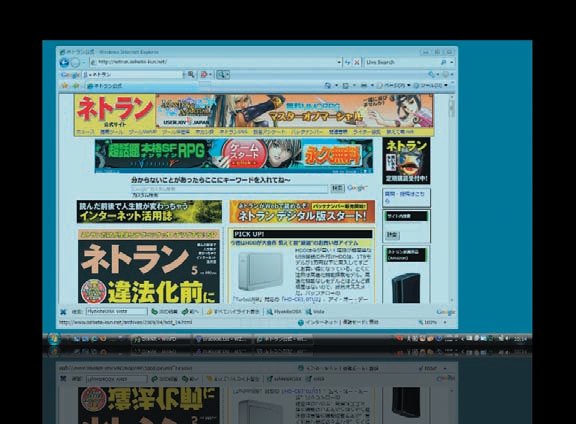576x424 pixels.
Task: Expand the address bar history dropdown arrow
Action: tap(339, 62)
